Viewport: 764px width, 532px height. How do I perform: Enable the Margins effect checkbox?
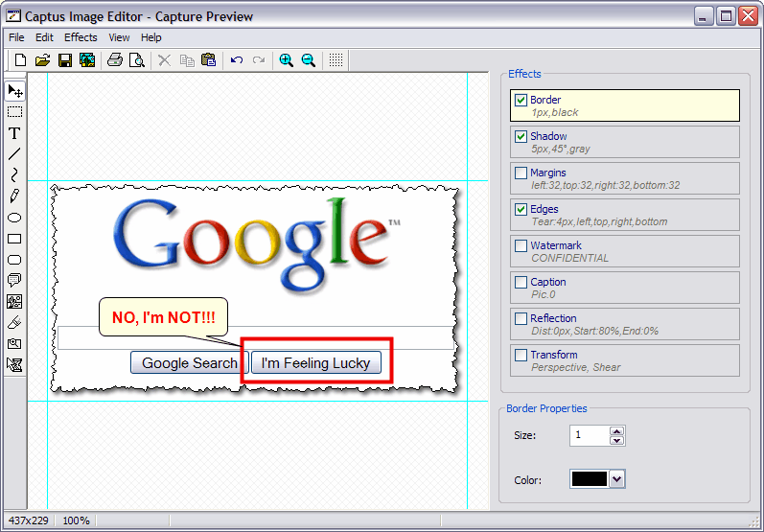[x=521, y=173]
